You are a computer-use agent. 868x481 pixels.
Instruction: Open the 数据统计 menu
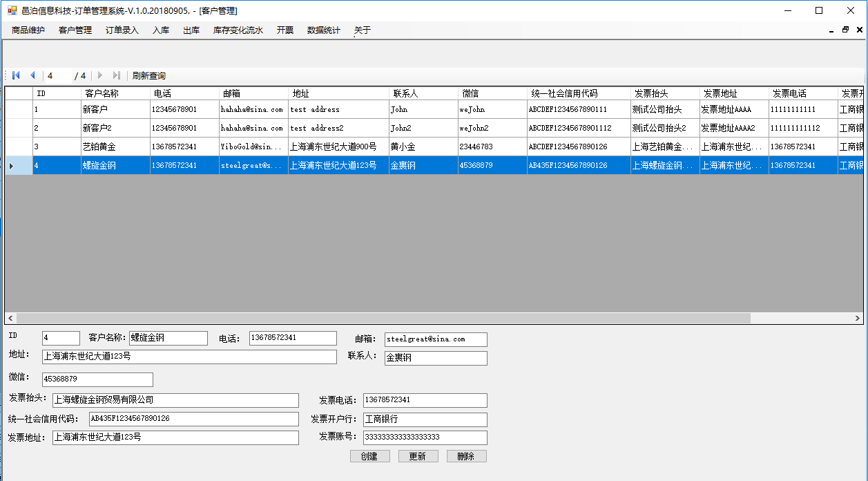pos(324,30)
